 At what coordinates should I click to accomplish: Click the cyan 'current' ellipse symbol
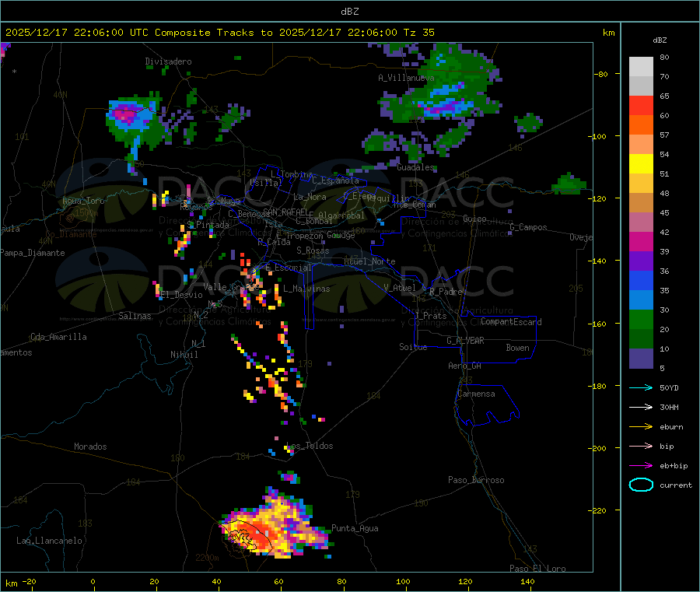pos(641,485)
